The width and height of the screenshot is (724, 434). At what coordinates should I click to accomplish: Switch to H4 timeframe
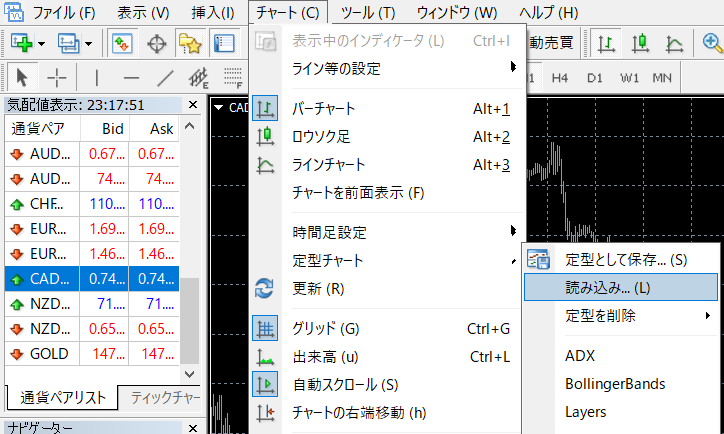[x=560, y=78]
